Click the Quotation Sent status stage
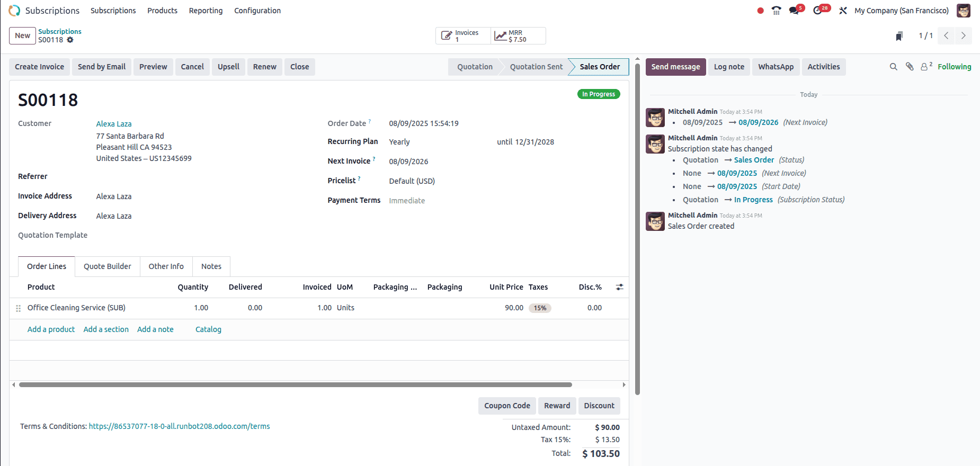The height and width of the screenshot is (466, 980). 536,67
